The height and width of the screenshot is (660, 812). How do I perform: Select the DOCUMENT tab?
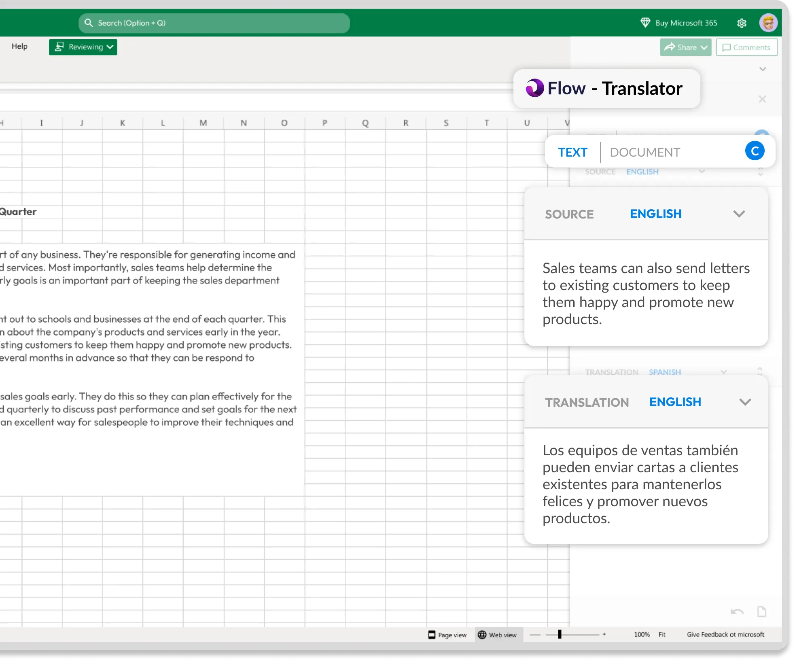click(645, 153)
